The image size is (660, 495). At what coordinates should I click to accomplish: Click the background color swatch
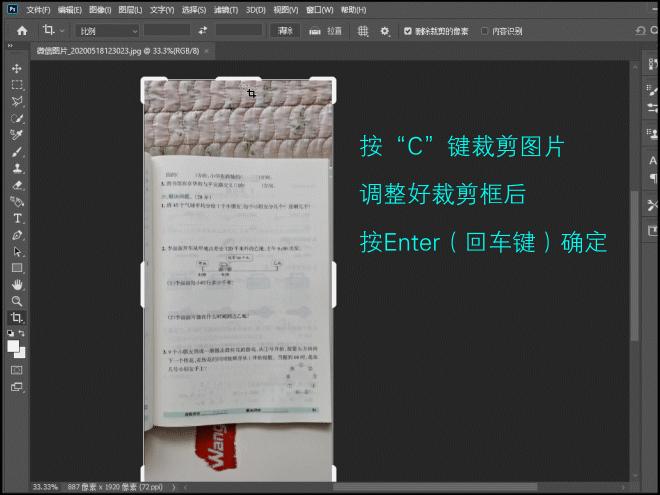coord(22,354)
